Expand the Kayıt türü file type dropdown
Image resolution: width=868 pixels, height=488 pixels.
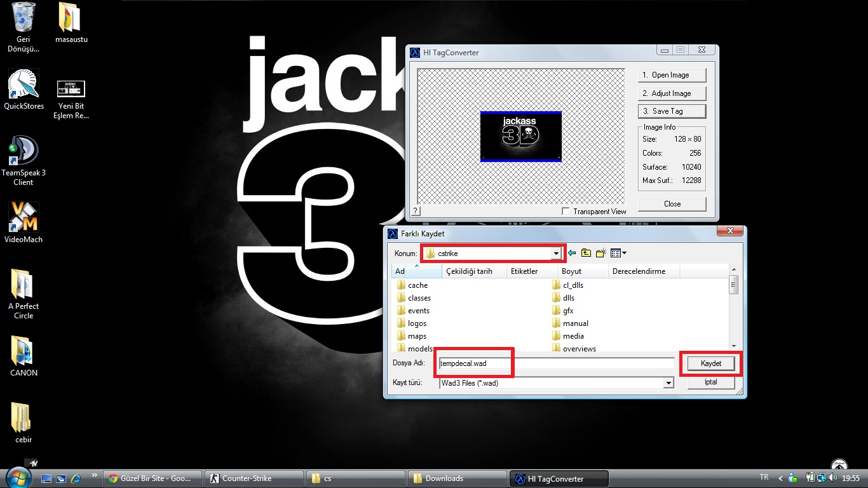pyautogui.click(x=668, y=383)
